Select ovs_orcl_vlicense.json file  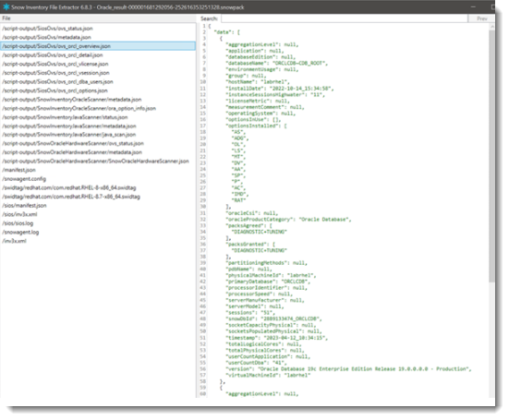55,64
